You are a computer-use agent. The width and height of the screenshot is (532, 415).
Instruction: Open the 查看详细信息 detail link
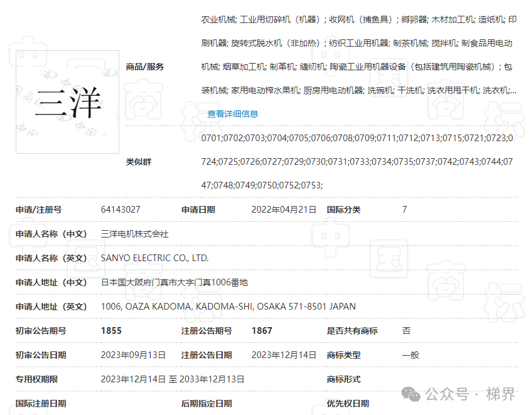[x=232, y=113]
